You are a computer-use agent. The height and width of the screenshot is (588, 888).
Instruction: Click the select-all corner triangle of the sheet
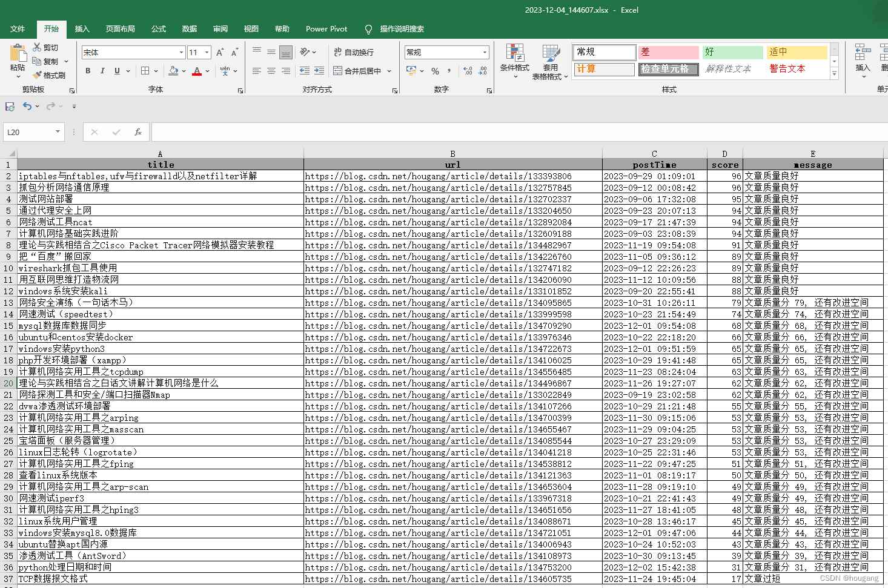[x=12, y=154]
